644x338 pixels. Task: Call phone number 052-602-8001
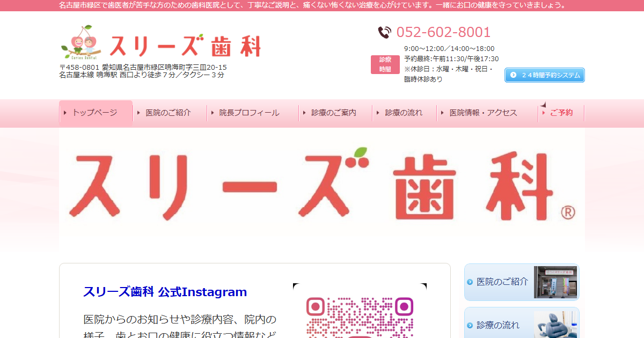coord(443,32)
